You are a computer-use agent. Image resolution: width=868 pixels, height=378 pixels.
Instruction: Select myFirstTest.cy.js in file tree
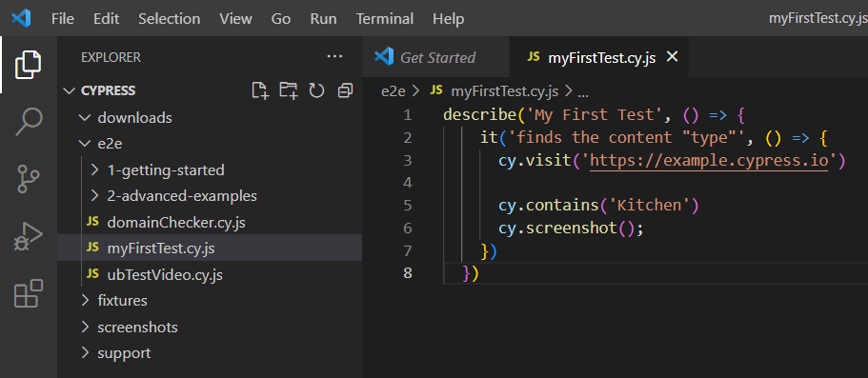click(x=210, y=249)
